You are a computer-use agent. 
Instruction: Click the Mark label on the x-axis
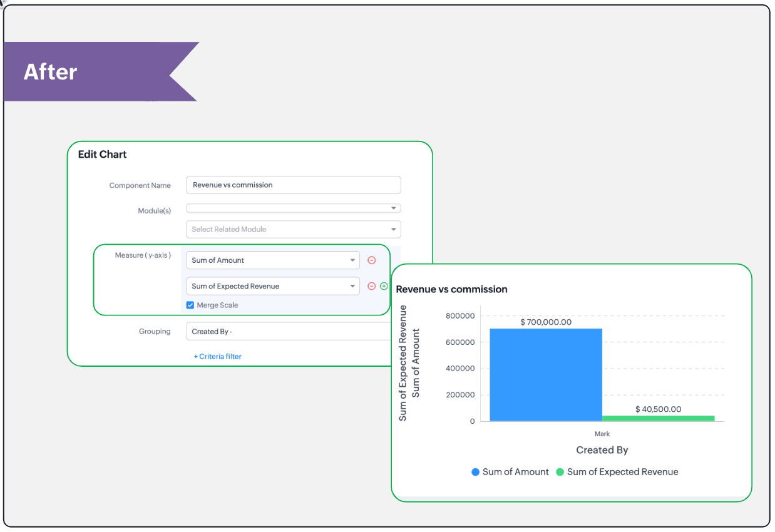(x=602, y=434)
